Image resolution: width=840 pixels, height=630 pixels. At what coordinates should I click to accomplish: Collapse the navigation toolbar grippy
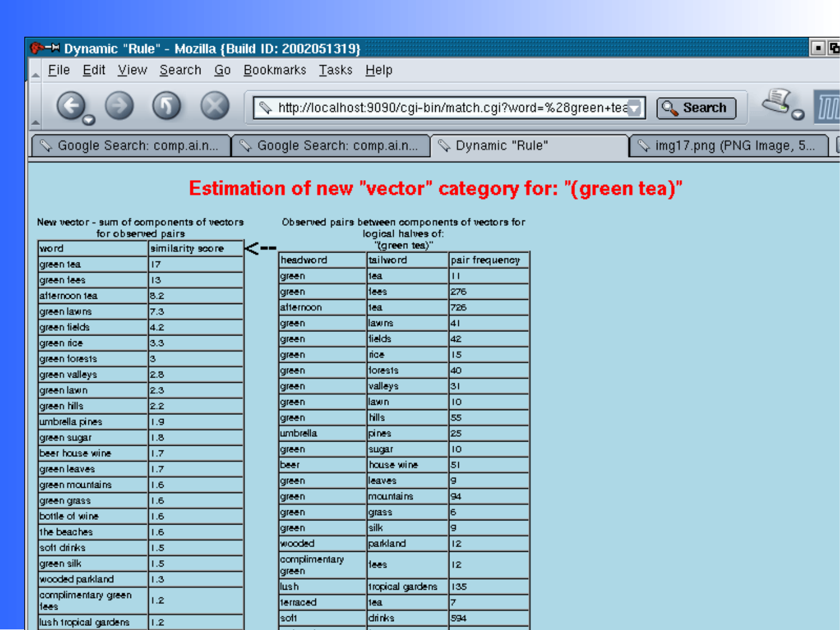point(36,107)
